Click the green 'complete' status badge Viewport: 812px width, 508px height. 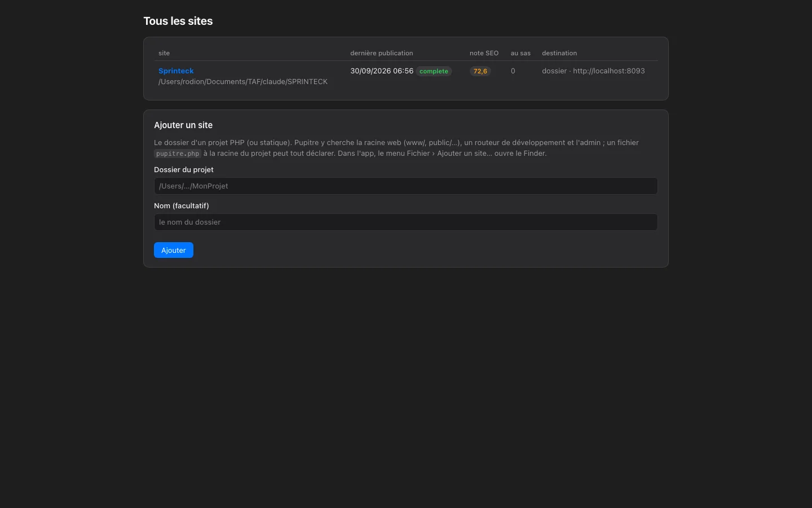[x=434, y=71]
